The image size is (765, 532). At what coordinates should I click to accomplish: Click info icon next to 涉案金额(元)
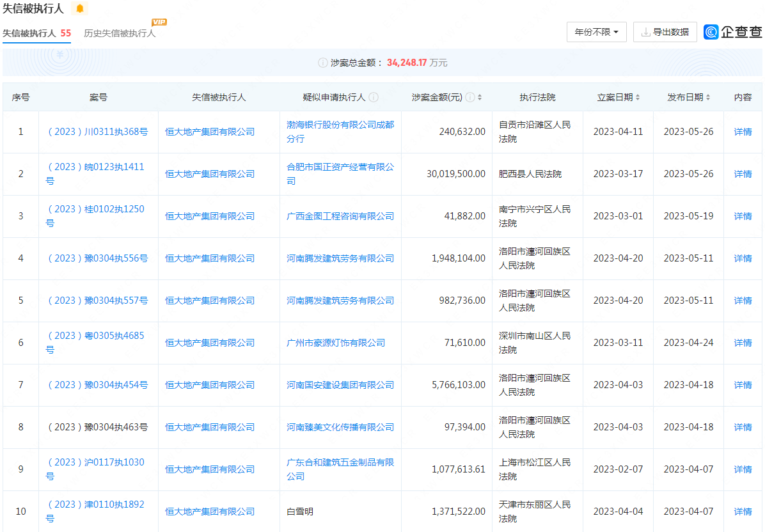coord(470,97)
